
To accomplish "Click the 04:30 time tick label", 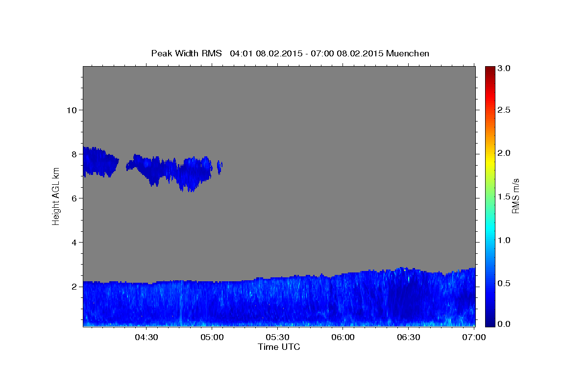I will pos(146,337).
